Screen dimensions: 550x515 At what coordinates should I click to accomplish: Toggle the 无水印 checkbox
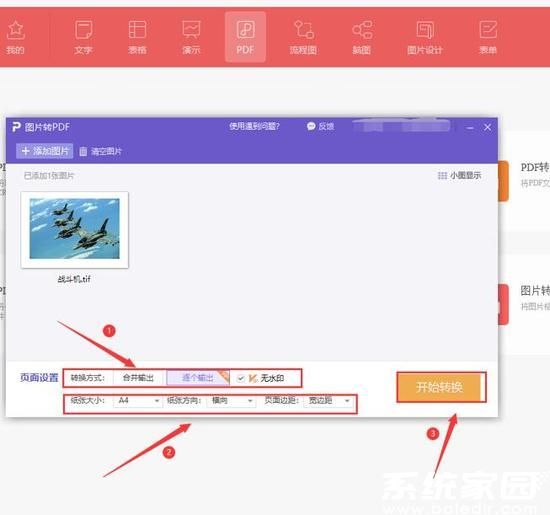pyautogui.click(x=241, y=378)
